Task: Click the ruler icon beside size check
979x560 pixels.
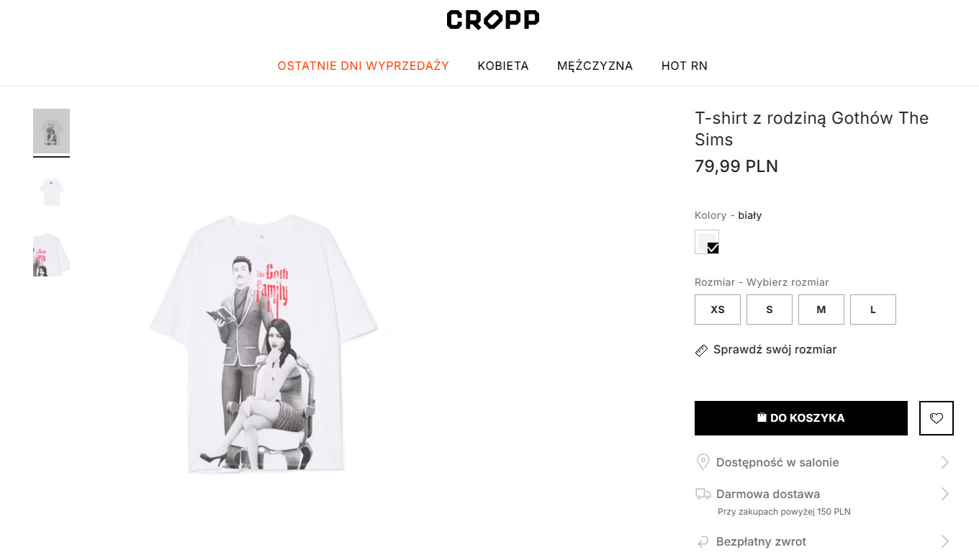Action: click(x=701, y=351)
